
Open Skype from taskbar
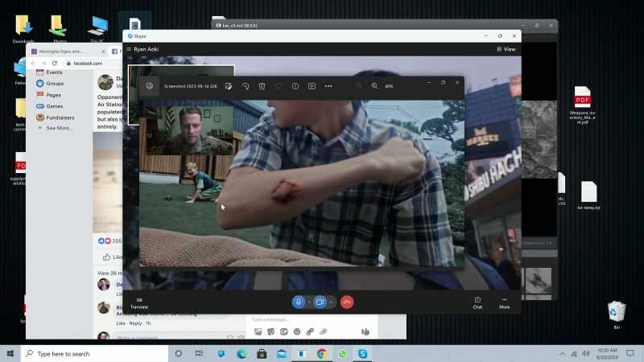pyautogui.click(x=362, y=353)
